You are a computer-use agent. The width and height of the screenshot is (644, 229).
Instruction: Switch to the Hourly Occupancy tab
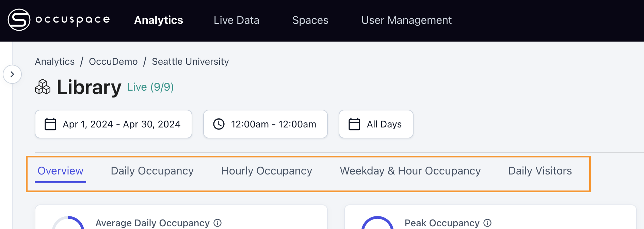267,171
